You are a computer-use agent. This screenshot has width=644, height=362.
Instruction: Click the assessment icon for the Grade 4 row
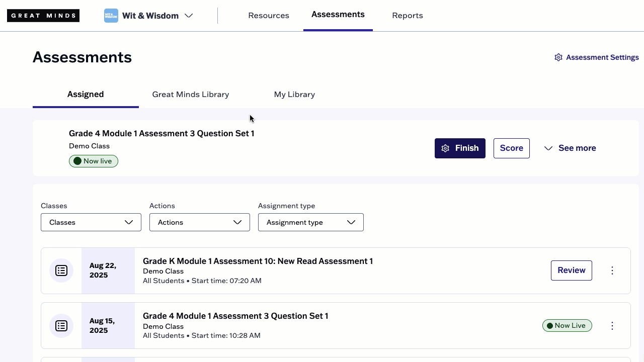(61, 325)
